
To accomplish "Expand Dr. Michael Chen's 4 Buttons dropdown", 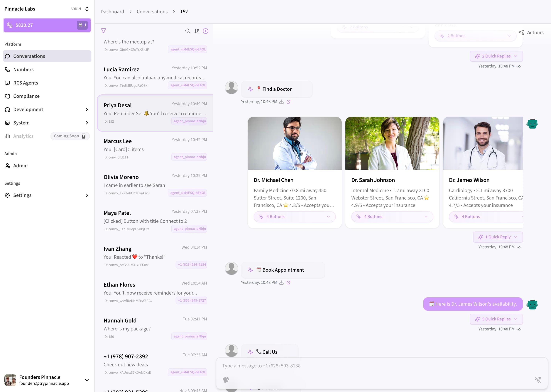I will point(294,217).
